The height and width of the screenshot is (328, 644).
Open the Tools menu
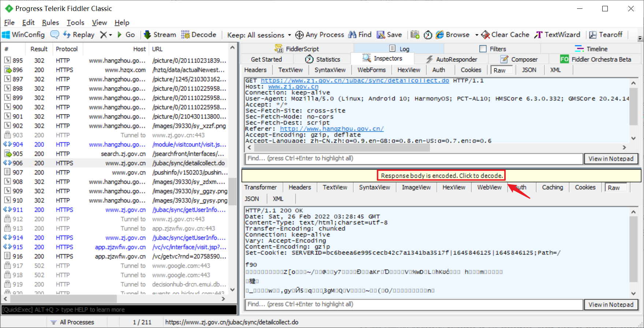[x=75, y=23]
